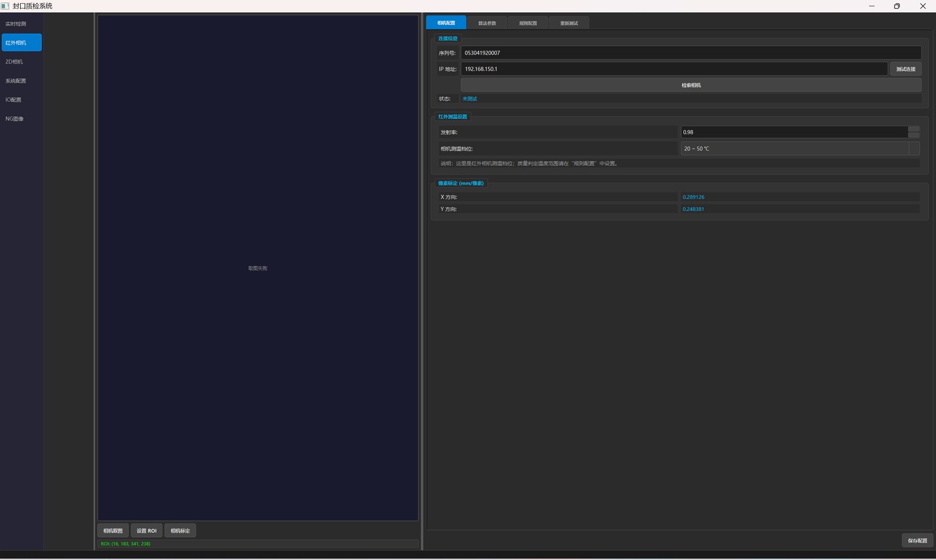Click the 测试连接 button
This screenshot has height=560, width=936.
(x=906, y=69)
